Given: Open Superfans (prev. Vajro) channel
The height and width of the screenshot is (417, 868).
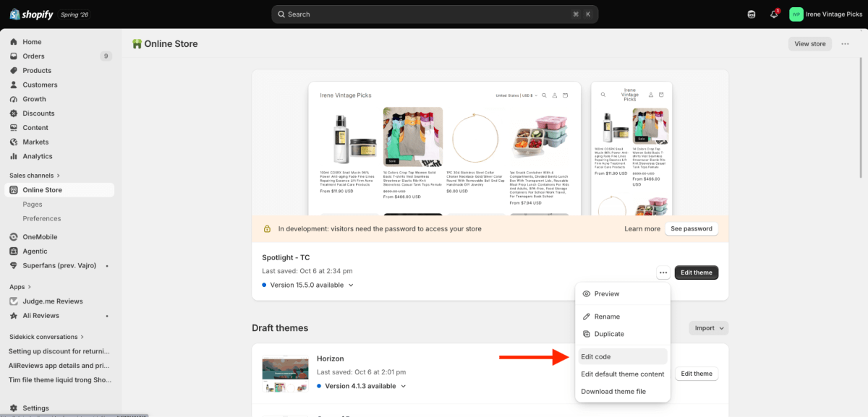Looking at the screenshot, I should point(58,265).
